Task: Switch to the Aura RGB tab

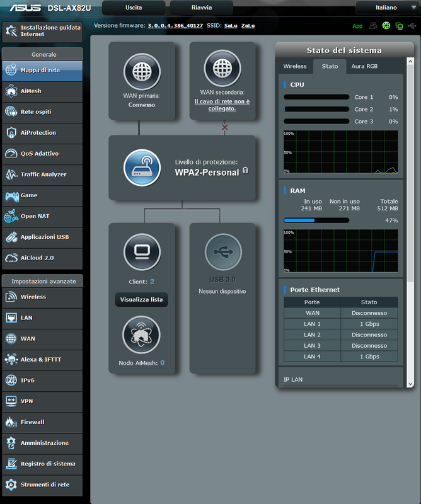Action: click(x=364, y=66)
